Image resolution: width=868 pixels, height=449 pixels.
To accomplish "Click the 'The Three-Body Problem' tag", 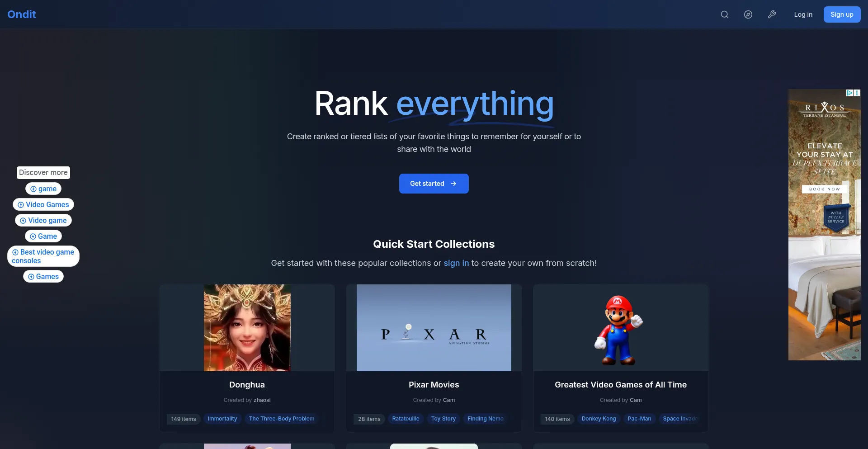I will click(x=282, y=419).
